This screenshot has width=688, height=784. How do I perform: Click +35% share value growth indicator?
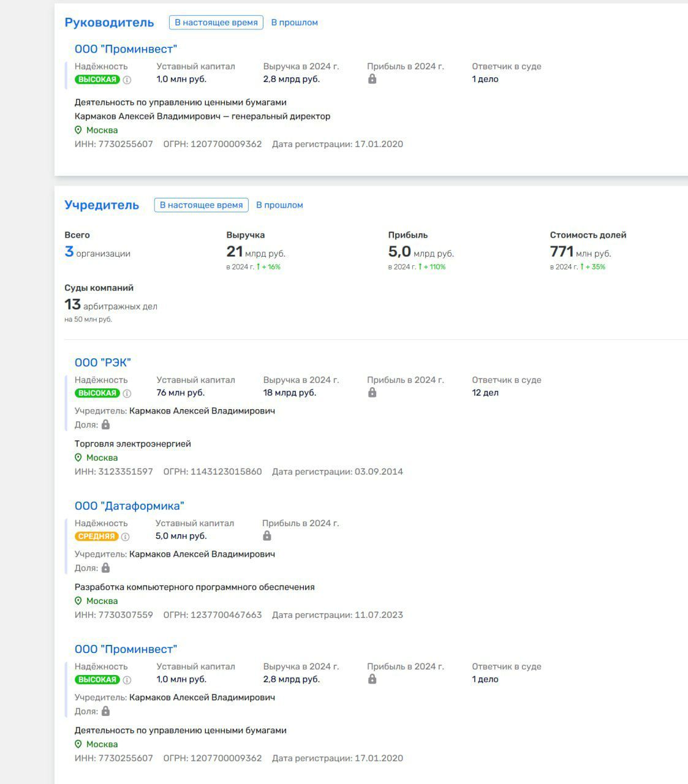pyautogui.click(x=593, y=267)
